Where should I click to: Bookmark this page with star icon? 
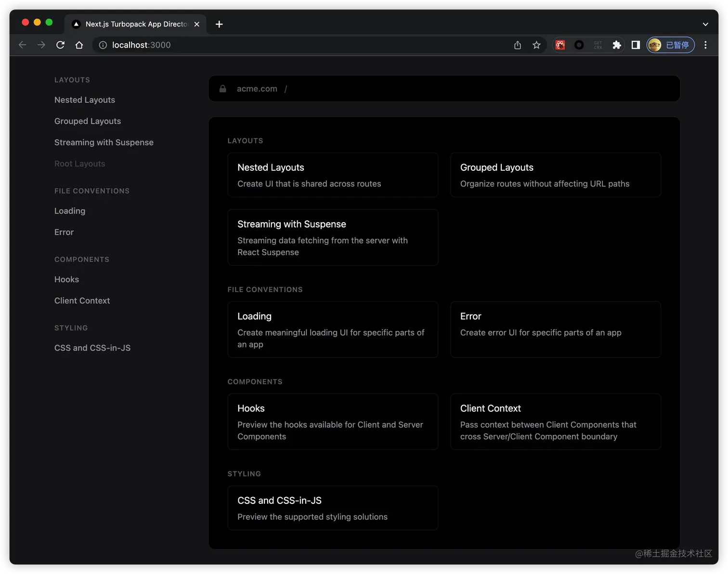(536, 45)
